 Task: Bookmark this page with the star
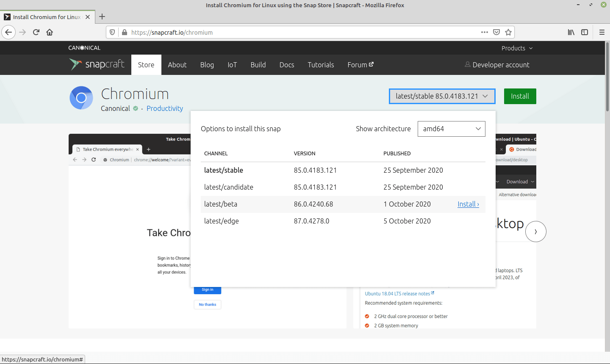[508, 32]
